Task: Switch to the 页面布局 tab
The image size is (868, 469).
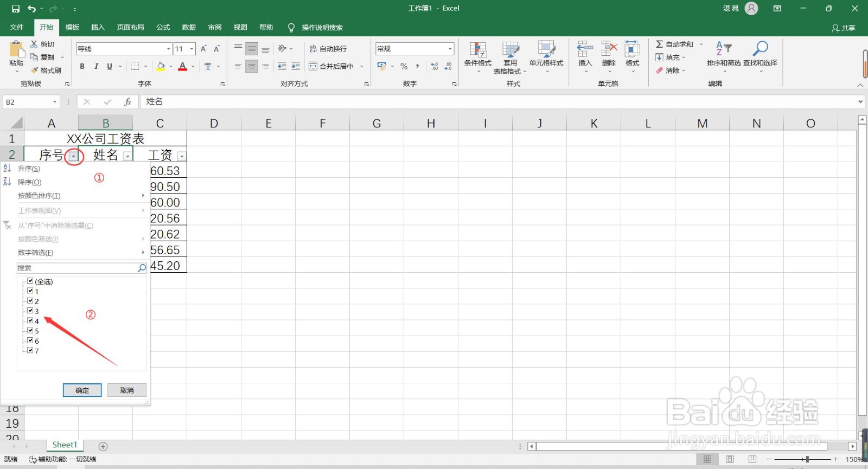Action: coord(131,27)
